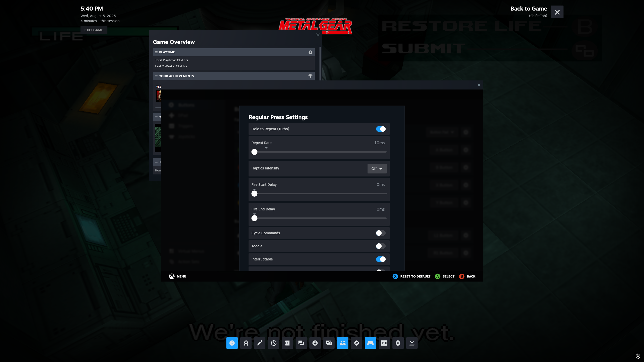Image resolution: width=644 pixels, height=362 pixels.
Task: Turn on the Toggle switch
Action: [381, 246]
